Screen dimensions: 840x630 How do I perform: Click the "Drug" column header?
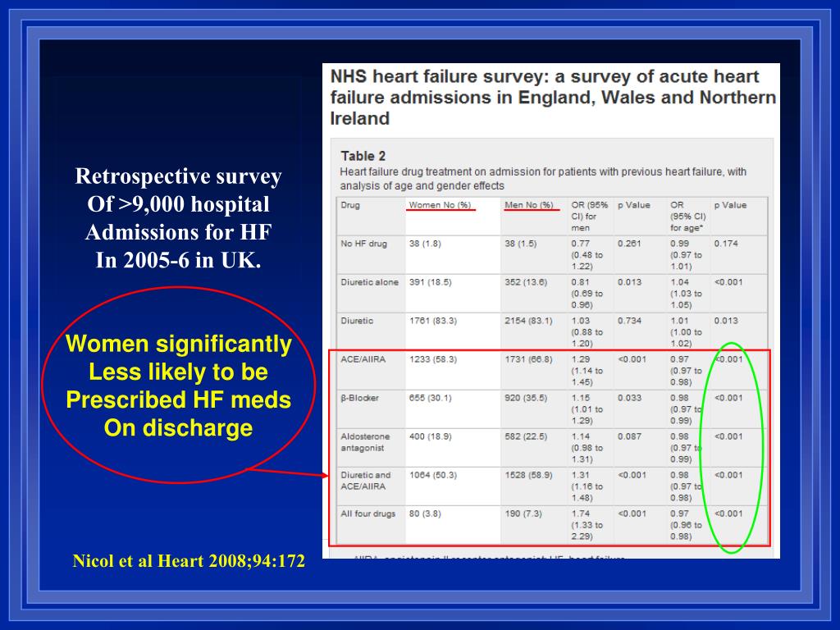(350, 205)
